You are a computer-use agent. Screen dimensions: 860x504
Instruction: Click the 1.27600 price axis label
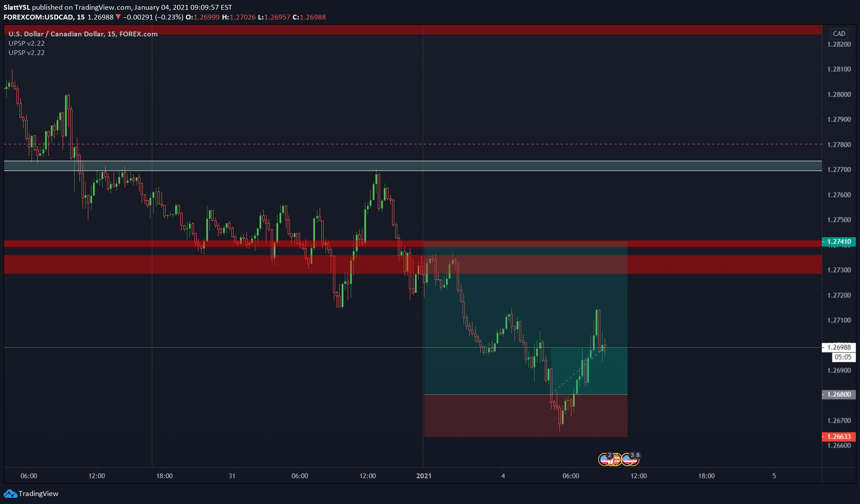click(x=839, y=194)
